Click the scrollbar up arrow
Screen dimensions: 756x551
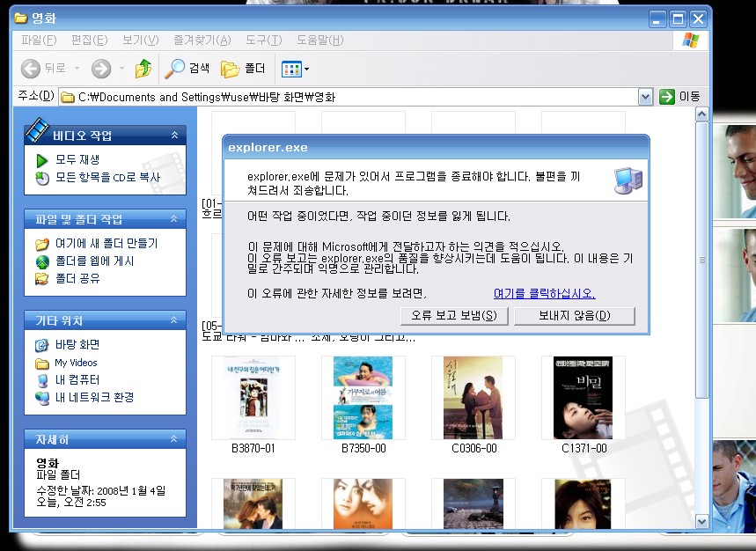coord(702,114)
